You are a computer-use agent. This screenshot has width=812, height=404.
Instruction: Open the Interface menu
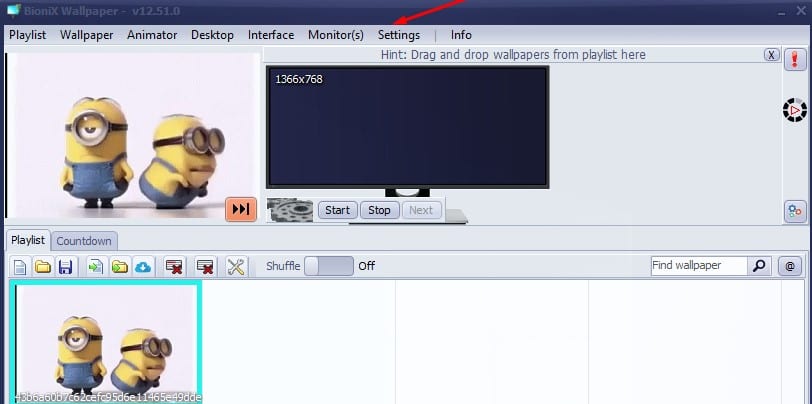coord(271,35)
